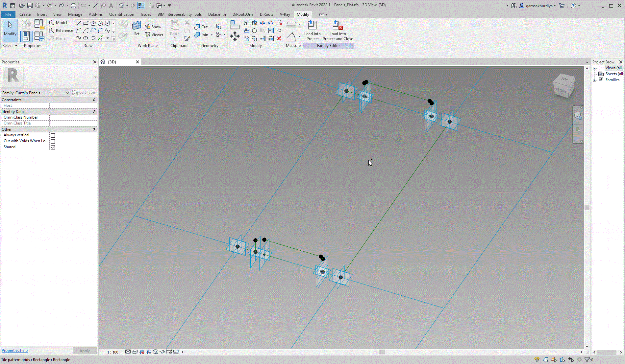Screen dimensions: 625x364
Task: Click the Visual Style icon in view bar
Action: click(135, 352)
